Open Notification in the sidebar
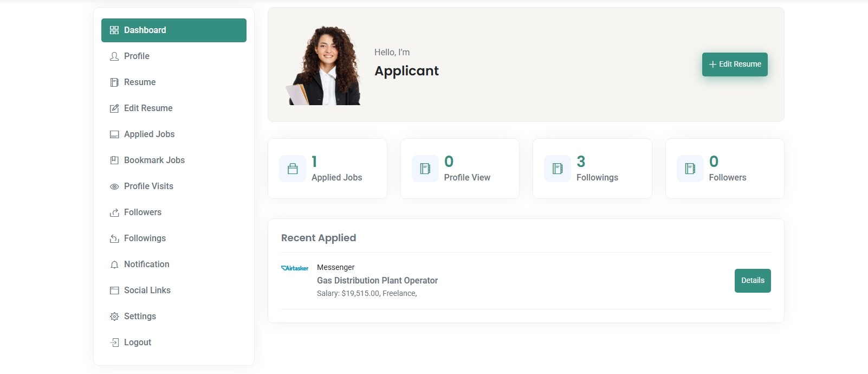The width and height of the screenshot is (868, 374). click(x=174, y=265)
